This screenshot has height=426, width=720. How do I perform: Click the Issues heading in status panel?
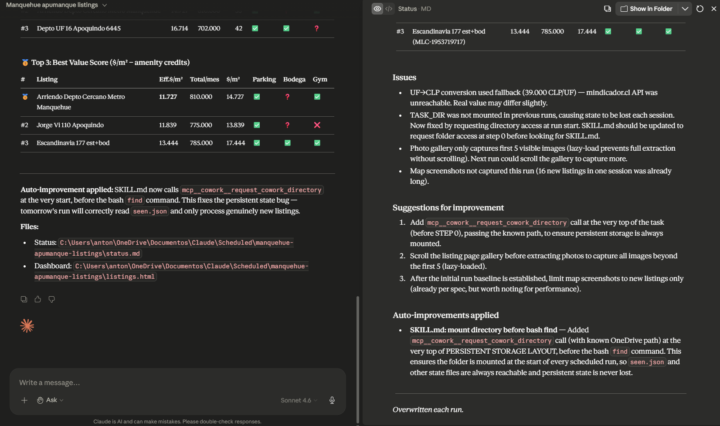click(x=404, y=78)
